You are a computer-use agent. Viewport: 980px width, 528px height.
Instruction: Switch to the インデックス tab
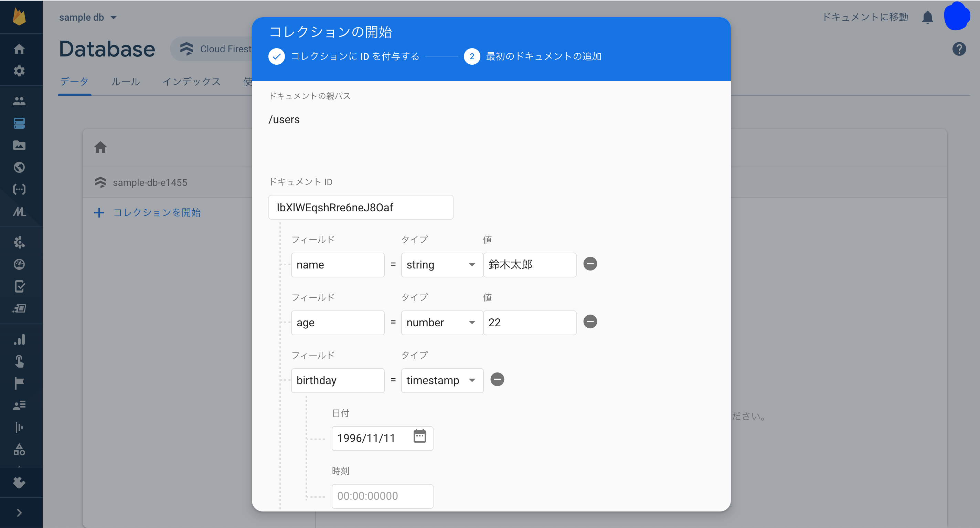pyautogui.click(x=192, y=82)
